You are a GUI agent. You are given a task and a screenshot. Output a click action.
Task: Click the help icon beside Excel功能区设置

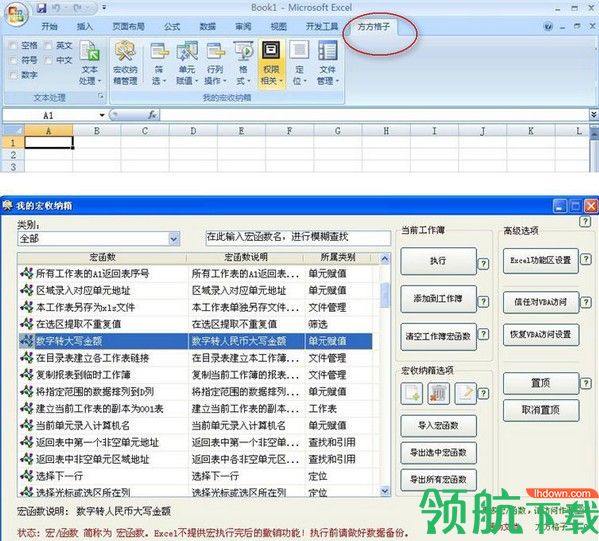pyautogui.click(x=586, y=259)
